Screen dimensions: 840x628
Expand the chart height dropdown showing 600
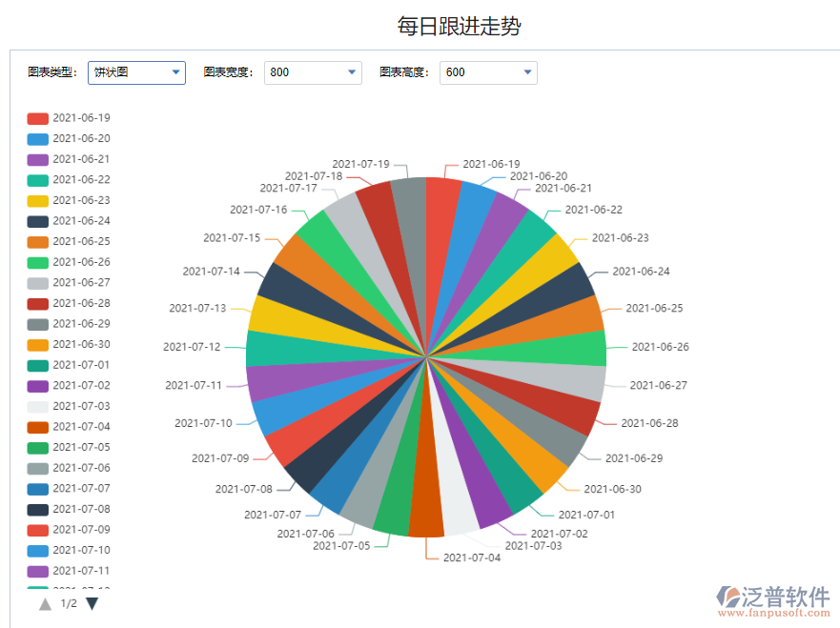[x=488, y=72]
